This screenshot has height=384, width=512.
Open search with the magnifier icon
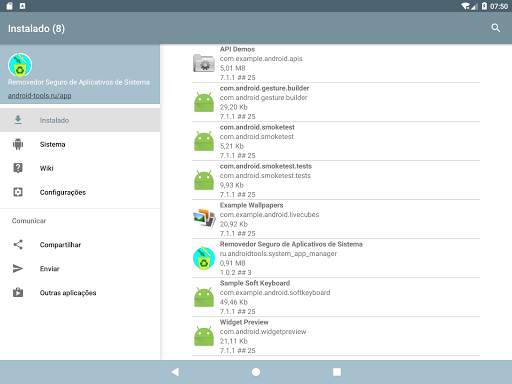tap(496, 28)
